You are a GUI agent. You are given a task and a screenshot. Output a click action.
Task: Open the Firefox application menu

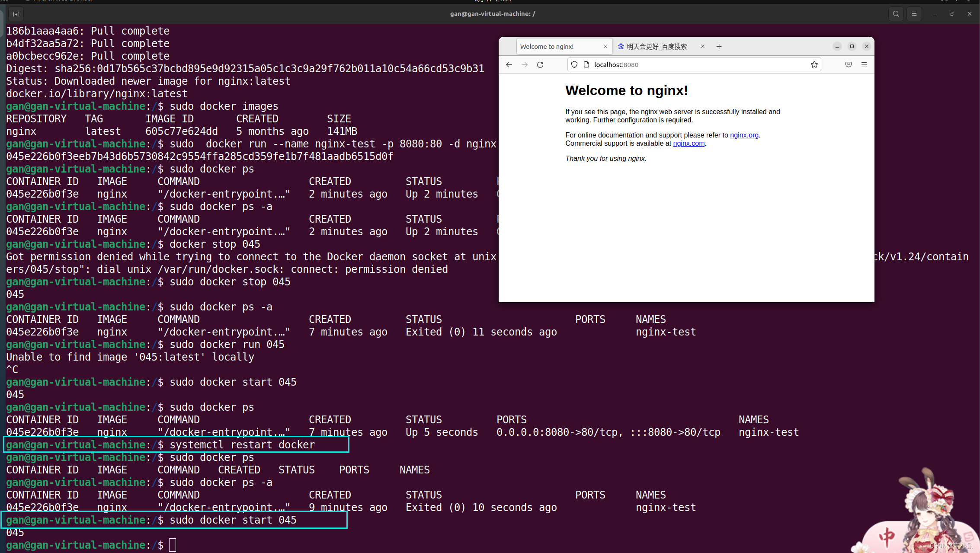[864, 64]
